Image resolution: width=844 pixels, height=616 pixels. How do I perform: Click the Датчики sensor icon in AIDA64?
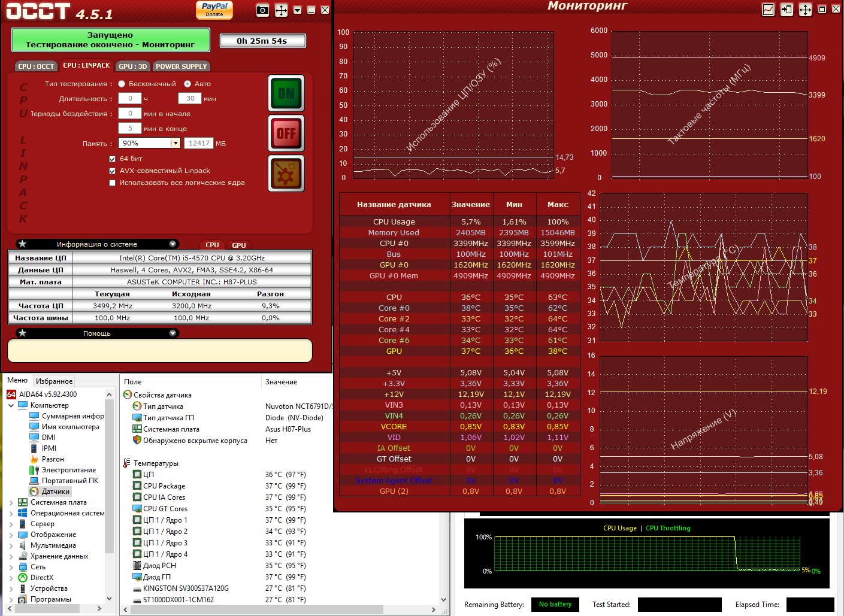tap(35, 491)
